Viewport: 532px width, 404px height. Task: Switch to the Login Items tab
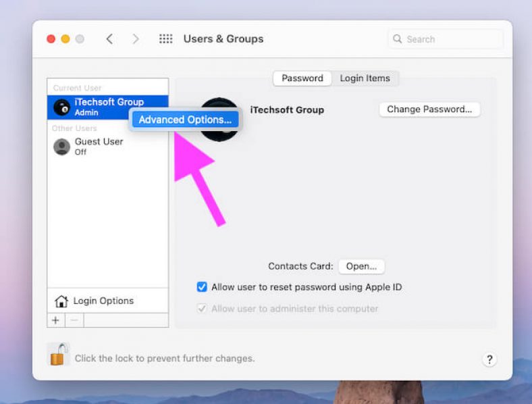(365, 78)
